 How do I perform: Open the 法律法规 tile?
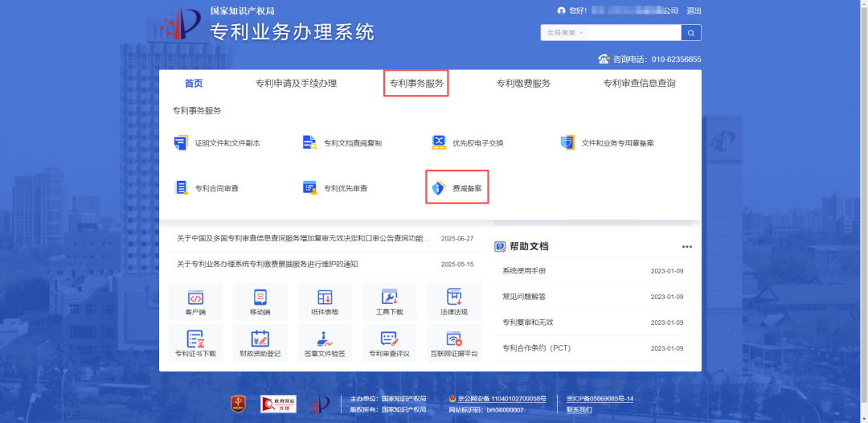(454, 302)
